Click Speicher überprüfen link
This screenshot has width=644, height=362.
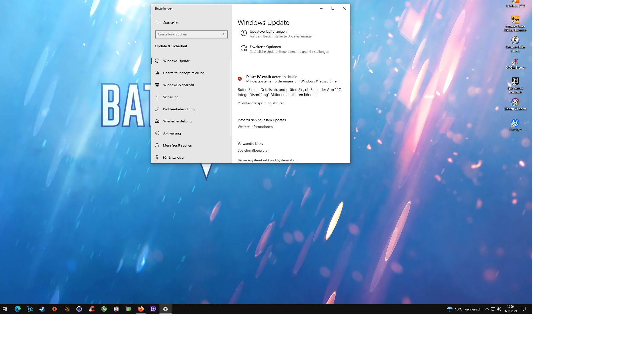tap(253, 150)
